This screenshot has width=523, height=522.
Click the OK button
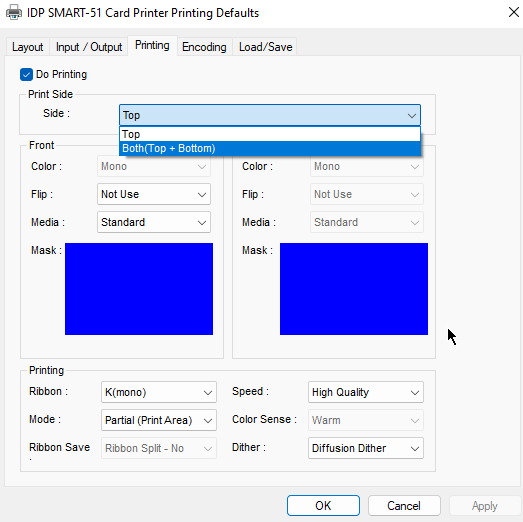point(323,506)
